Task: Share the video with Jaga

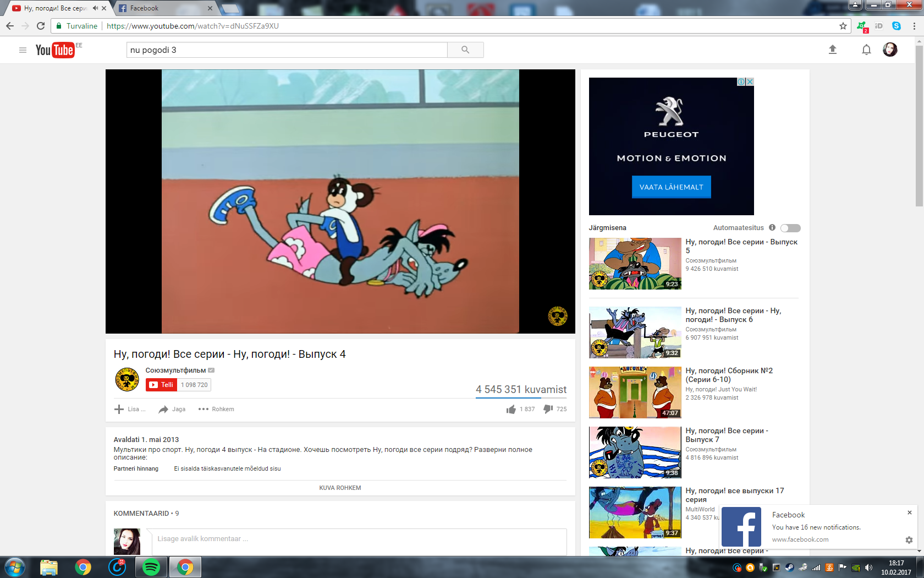Action: click(x=172, y=409)
